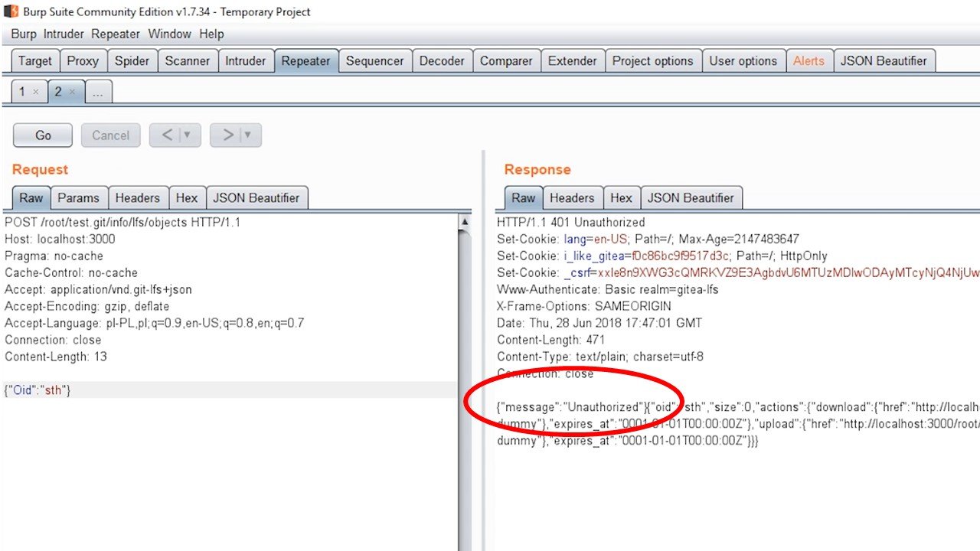The image size is (980, 551).
Task: Select the Response Raw tab
Action: 524,197
